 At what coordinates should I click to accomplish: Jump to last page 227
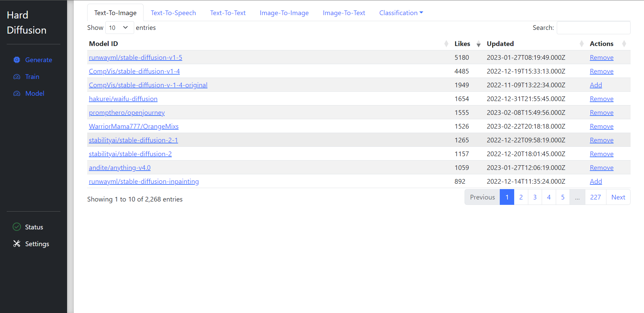[595, 197]
